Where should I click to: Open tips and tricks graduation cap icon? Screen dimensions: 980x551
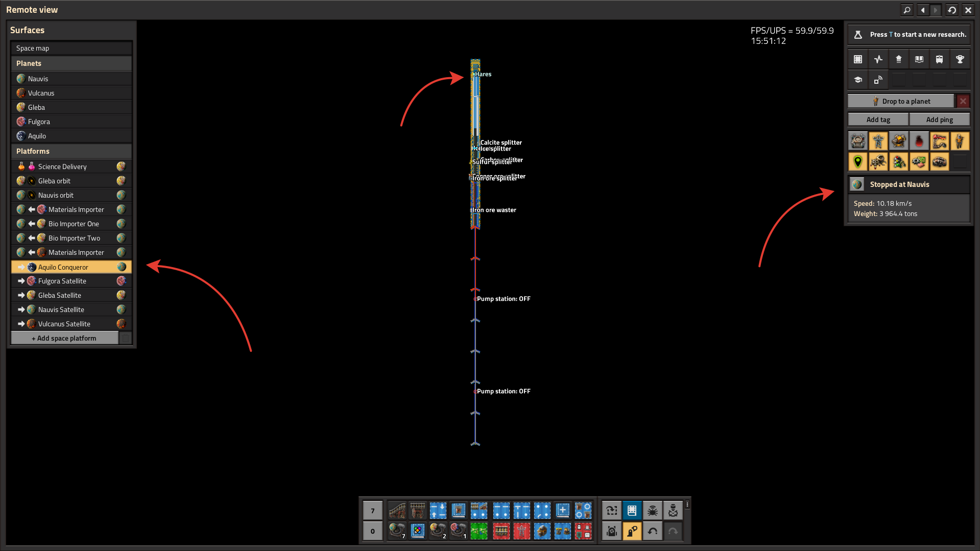point(858,80)
